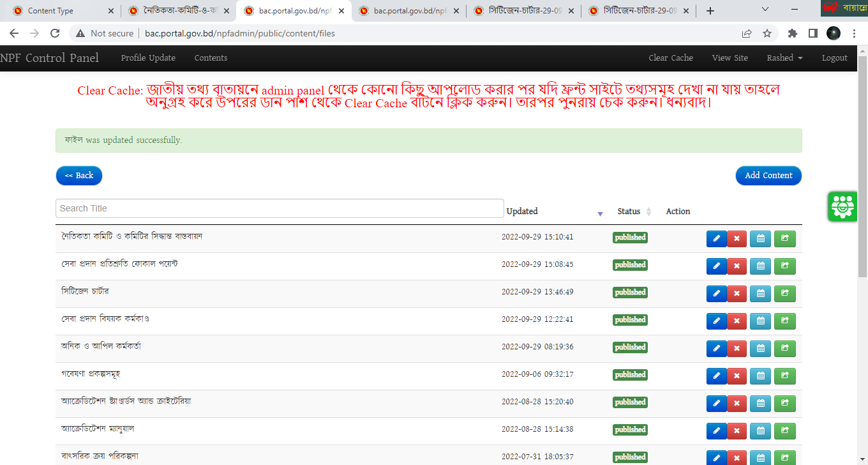Image resolution: width=868 pixels, height=465 pixels.
Task: Reload the page with browser refresh icon
Action: point(55,33)
